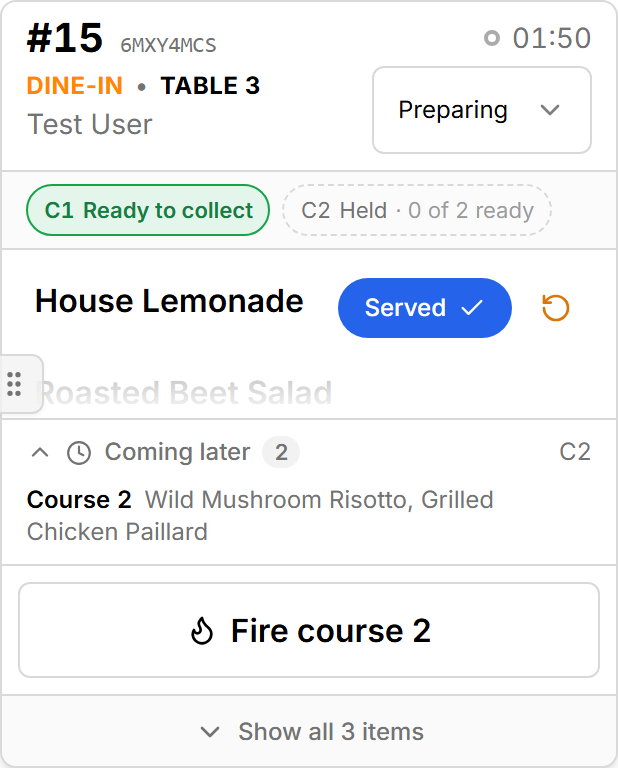Click the timer circle status icon

pos(492,38)
